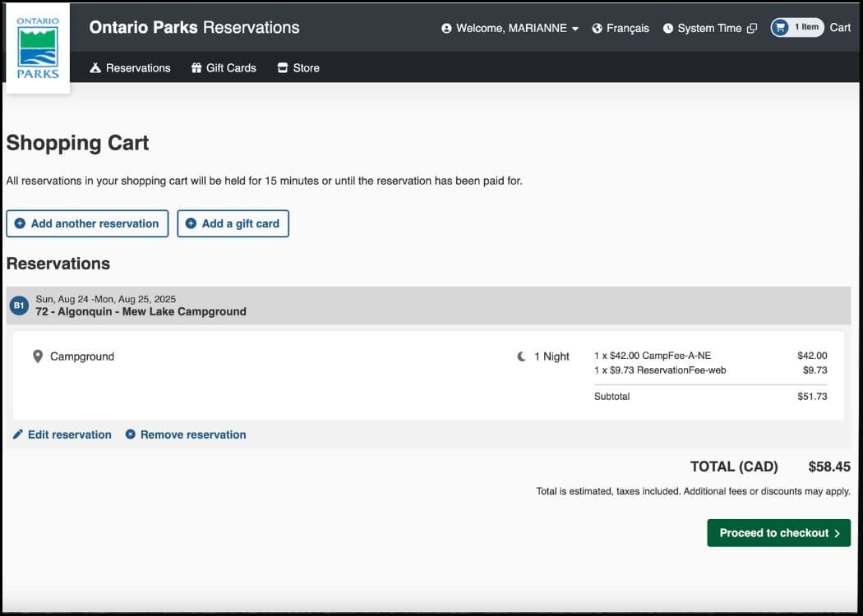863x616 pixels.
Task: Click Add another reservation button
Action: point(87,224)
